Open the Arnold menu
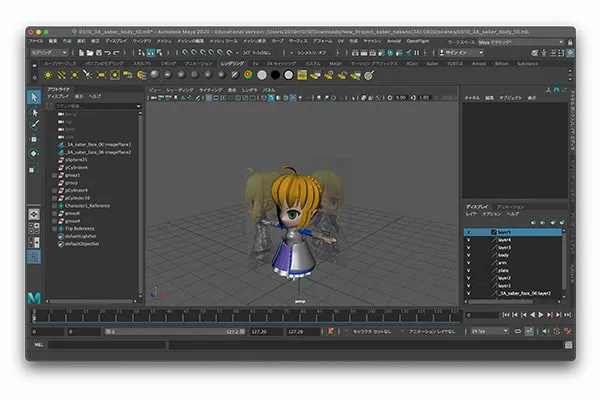Viewport: 600px width, 400px height. click(x=394, y=41)
